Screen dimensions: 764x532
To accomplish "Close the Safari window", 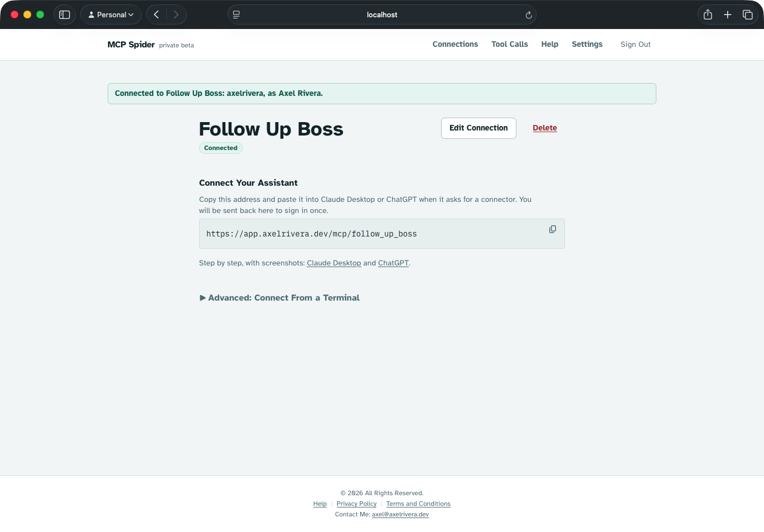I will [x=14, y=14].
